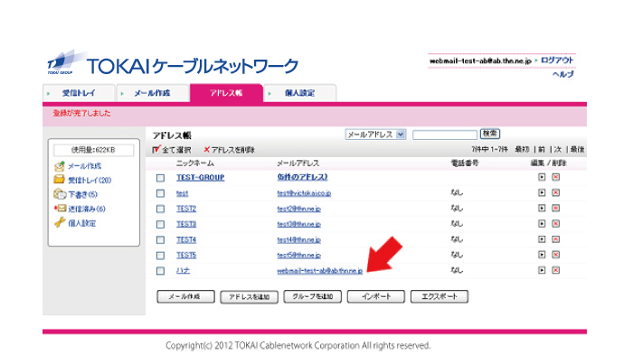
Task: Check the TEST5 row checkbox
Action: tap(160, 256)
